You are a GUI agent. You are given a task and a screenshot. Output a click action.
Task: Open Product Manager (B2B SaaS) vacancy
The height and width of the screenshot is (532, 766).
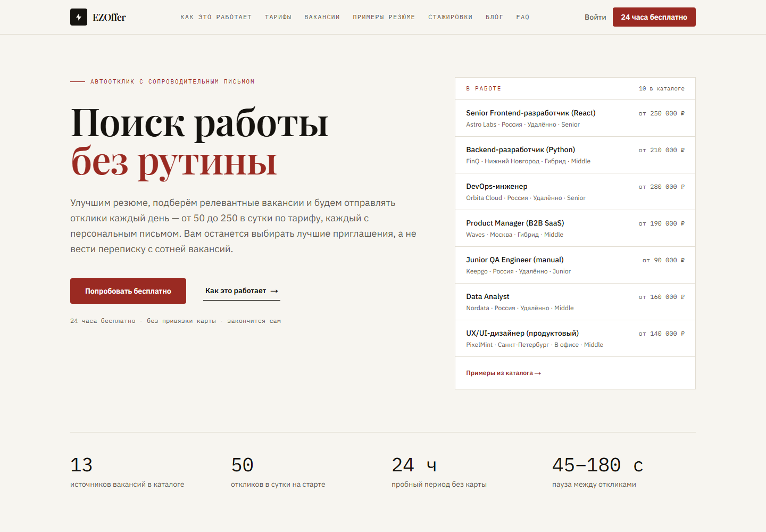pyautogui.click(x=575, y=228)
